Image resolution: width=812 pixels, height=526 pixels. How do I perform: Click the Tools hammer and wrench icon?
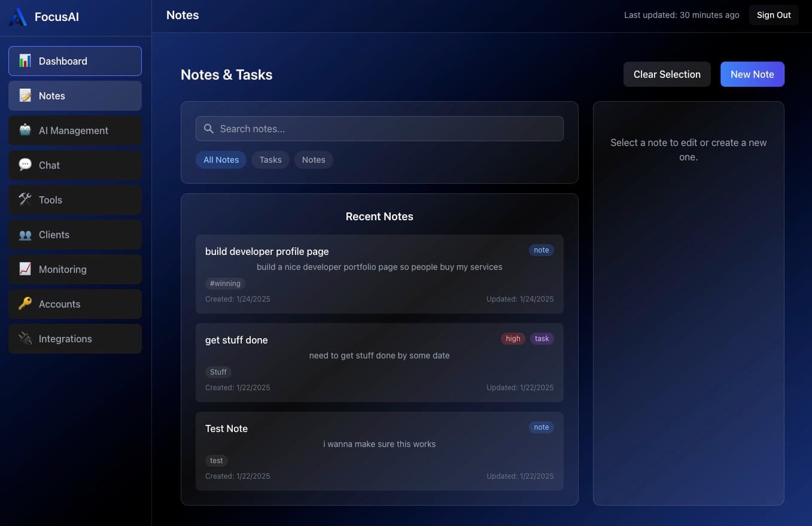click(x=25, y=200)
